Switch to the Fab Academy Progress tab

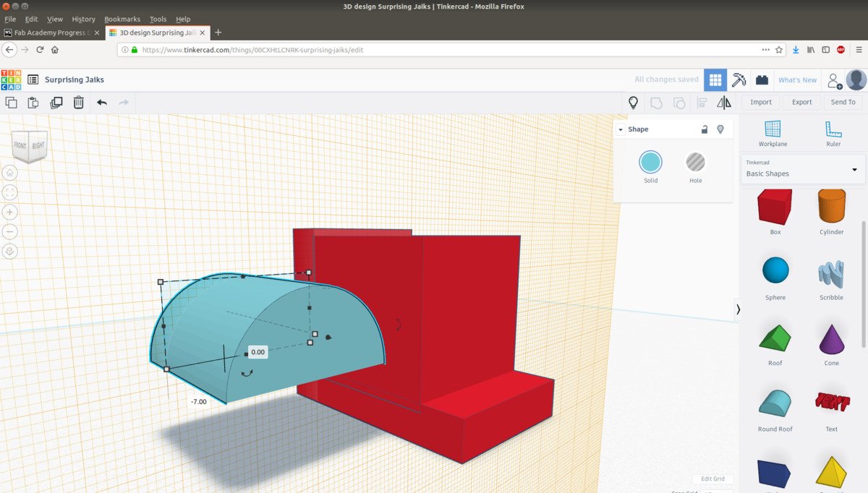point(53,33)
